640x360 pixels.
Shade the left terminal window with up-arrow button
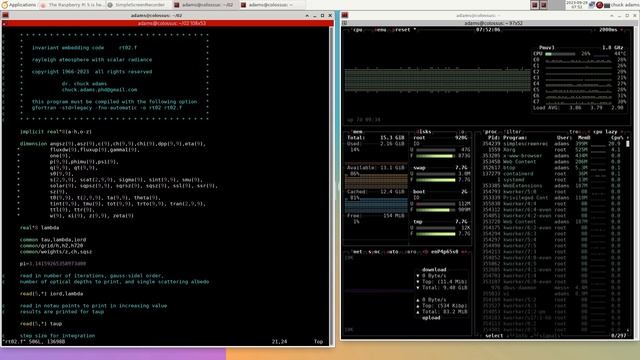(x=307, y=16)
